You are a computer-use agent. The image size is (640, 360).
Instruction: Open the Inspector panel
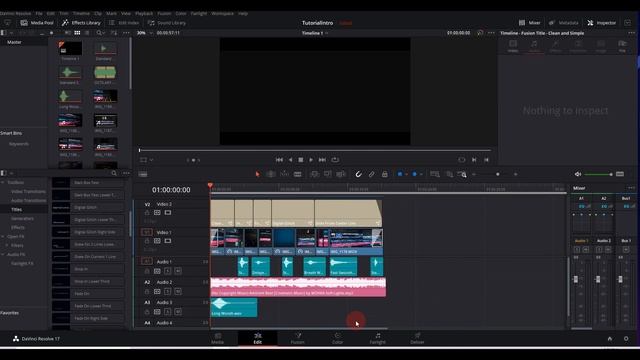602,23
